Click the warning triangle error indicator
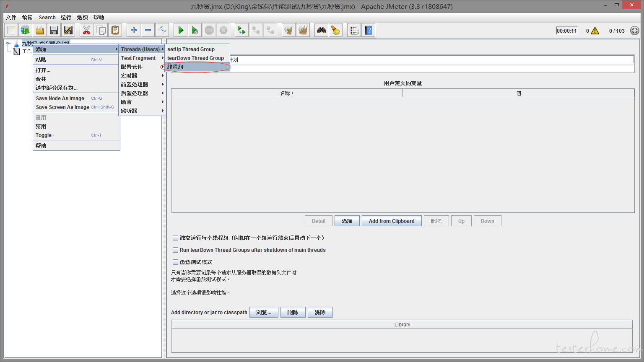Viewport: 644px width, 362px height. click(595, 31)
